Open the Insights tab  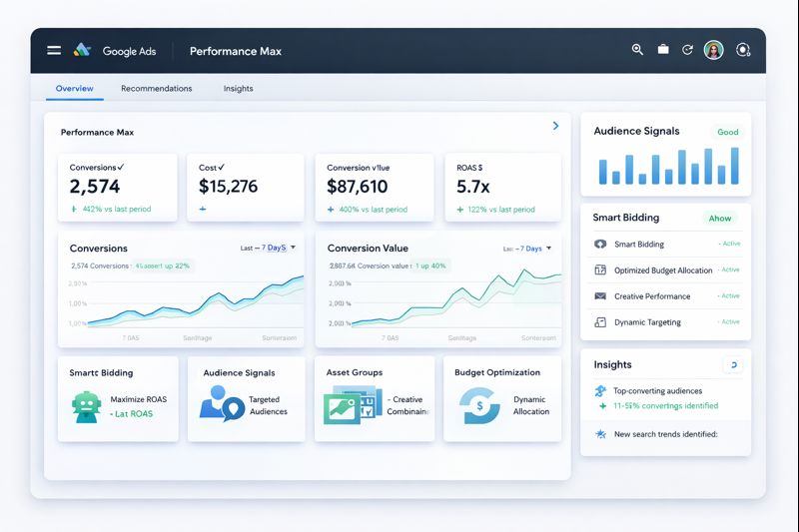[238, 88]
